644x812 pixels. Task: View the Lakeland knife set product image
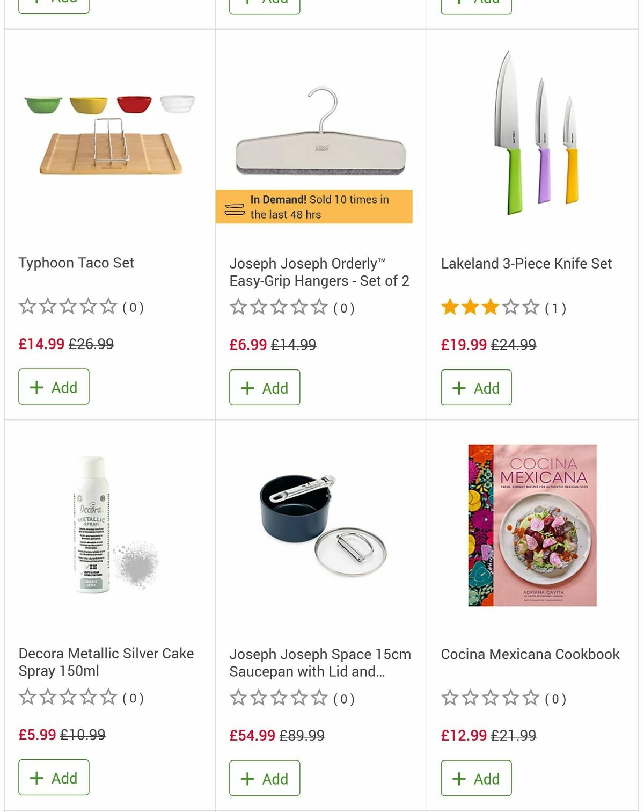[536, 134]
